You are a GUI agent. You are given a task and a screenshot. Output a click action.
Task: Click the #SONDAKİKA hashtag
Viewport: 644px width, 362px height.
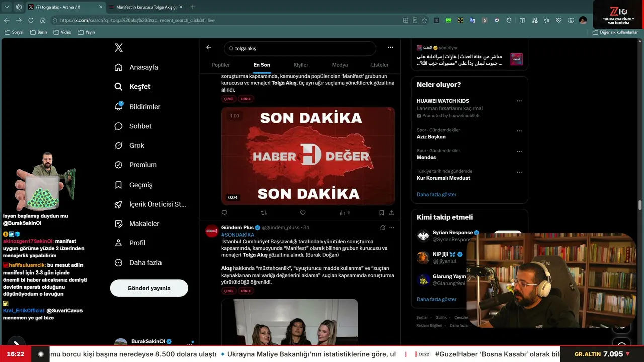(237, 235)
